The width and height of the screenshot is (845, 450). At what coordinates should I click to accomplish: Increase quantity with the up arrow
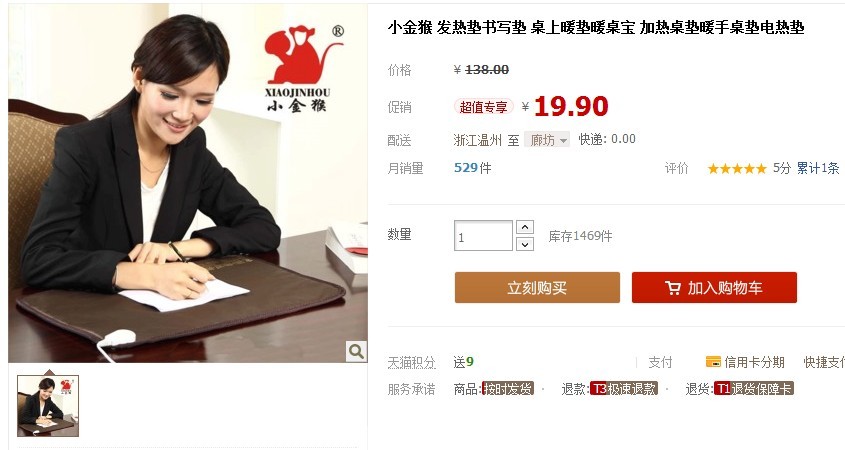tap(525, 227)
